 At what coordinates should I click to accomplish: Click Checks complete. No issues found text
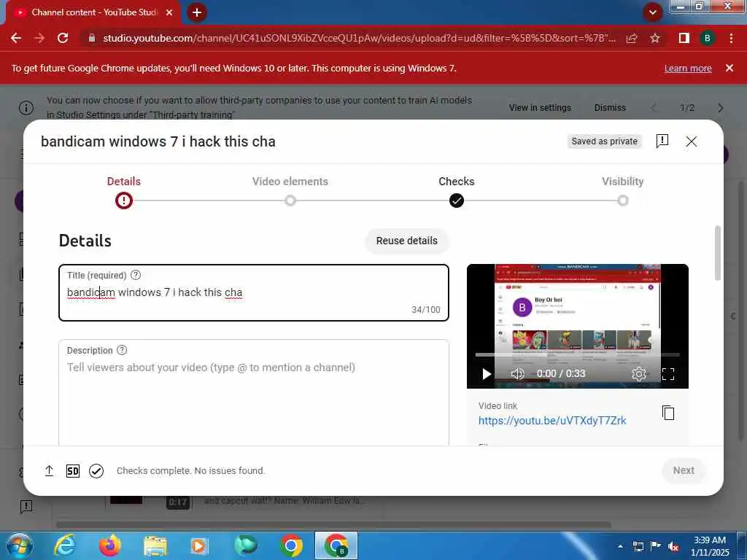pos(190,470)
